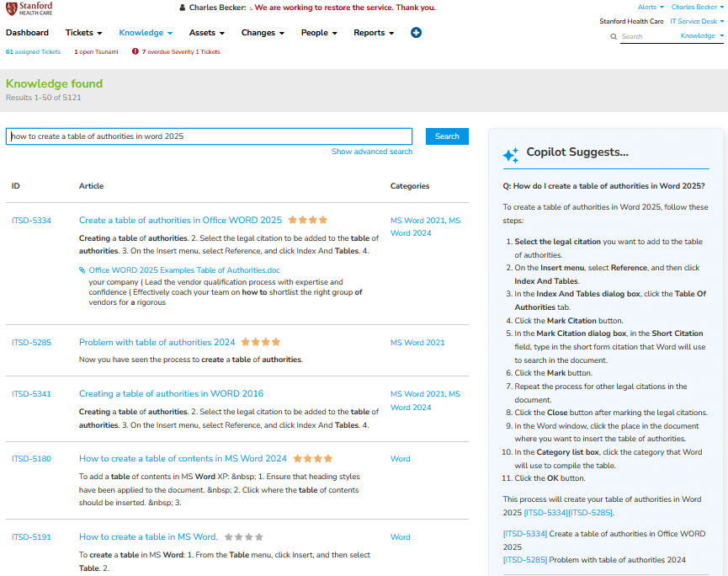Open Problem with table of authorities 2024

(157, 342)
